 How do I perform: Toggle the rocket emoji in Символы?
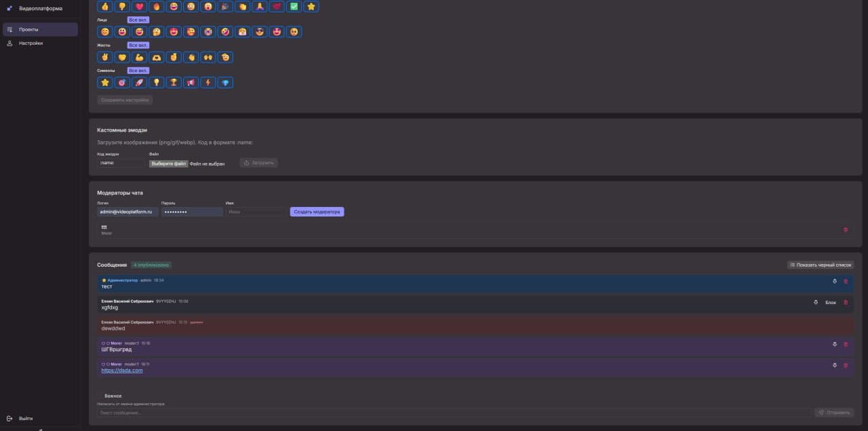140,83
